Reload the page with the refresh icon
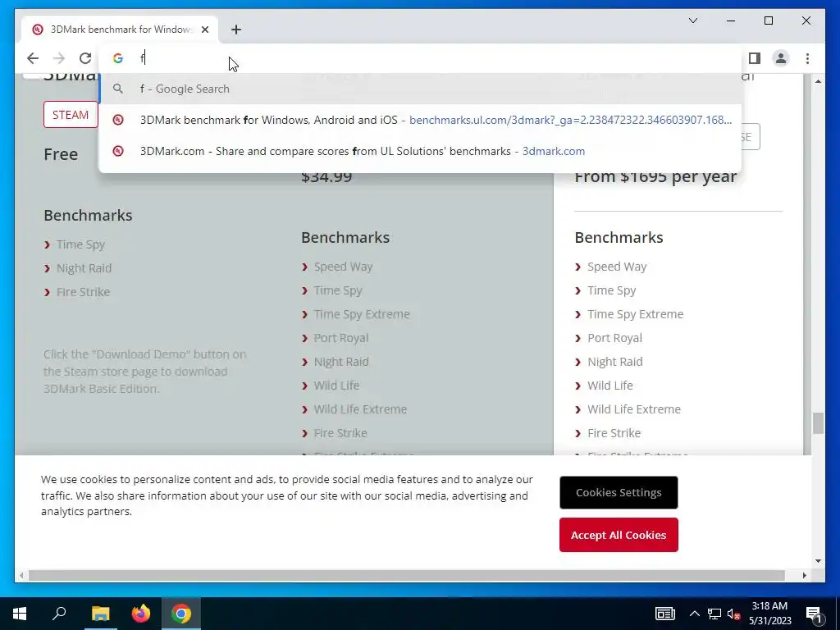The height and width of the screenshot is (630, 840). (x=85, y=58)
